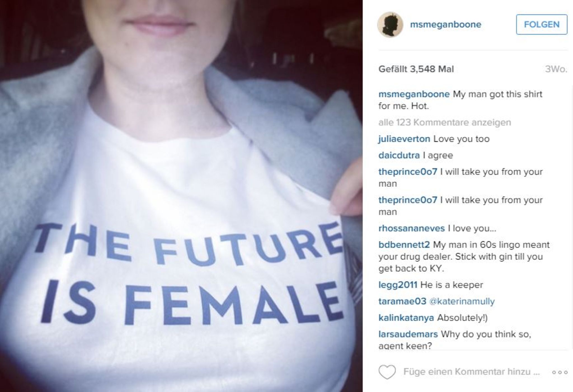Click the Future Is Female photo

(181, 196)
